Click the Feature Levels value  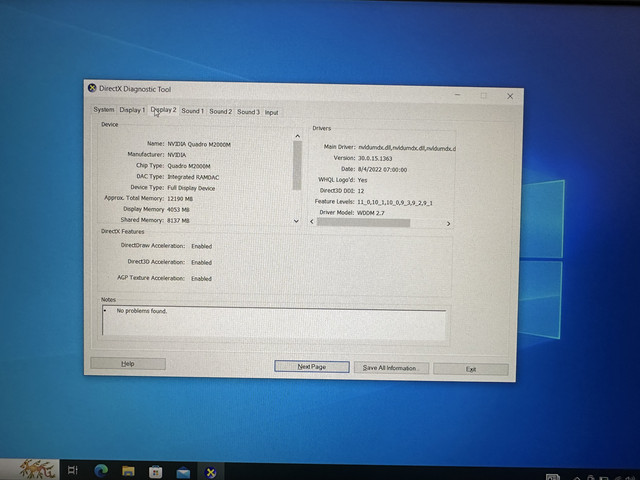pyautogui.click(x=395, y=202)
